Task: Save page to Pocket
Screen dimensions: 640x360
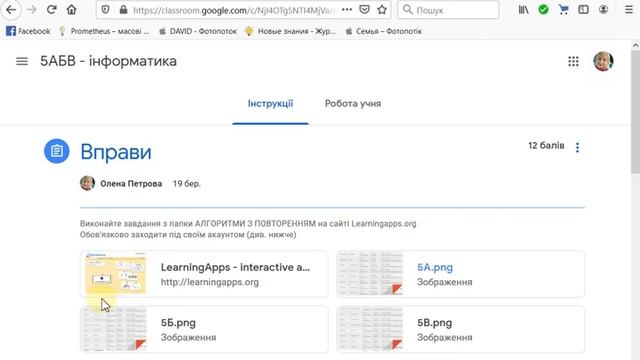Action: [x=364, y=10]
